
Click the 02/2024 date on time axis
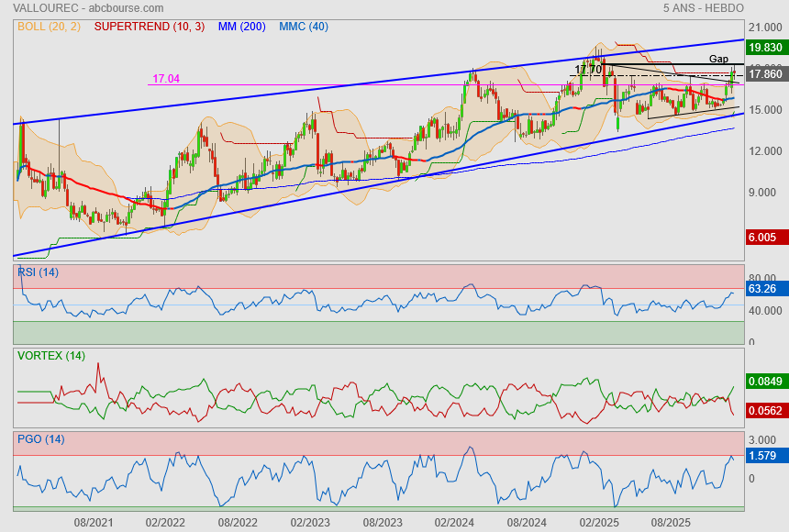pos(454,522)
